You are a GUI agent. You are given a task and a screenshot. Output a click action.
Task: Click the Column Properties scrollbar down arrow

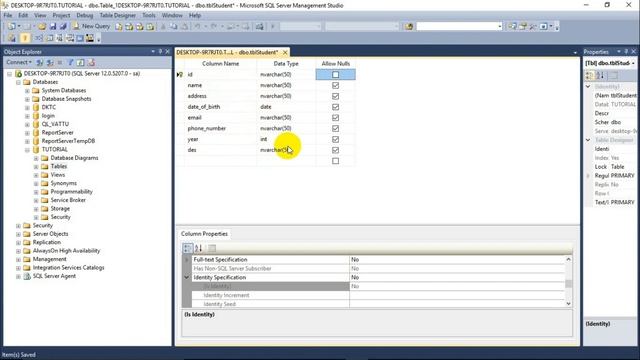pos(568,304)
